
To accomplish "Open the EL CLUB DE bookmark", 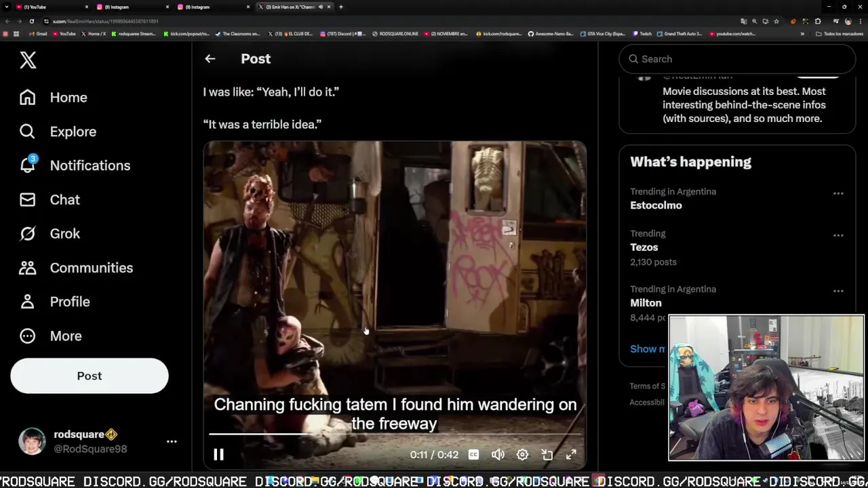I will coord(290,34).
